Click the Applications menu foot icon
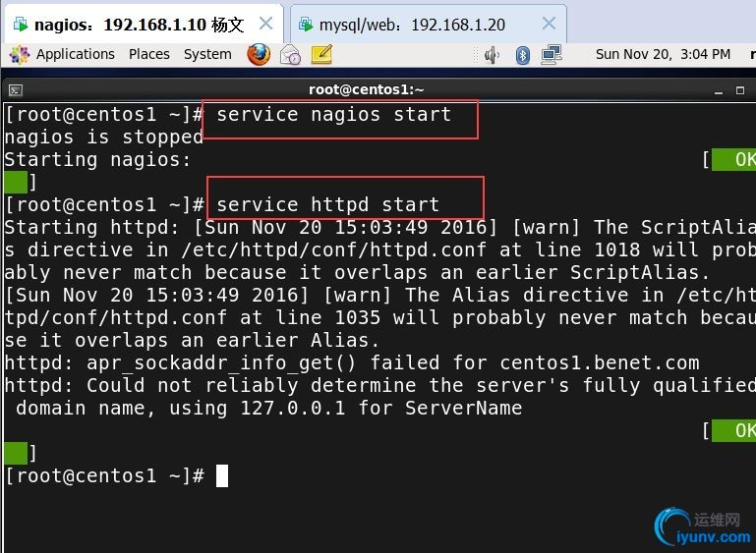 20,54
